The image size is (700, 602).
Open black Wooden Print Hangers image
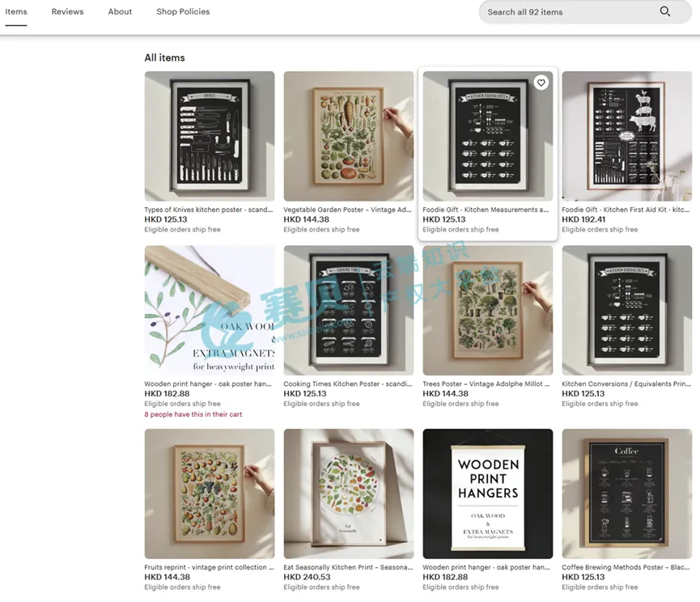pyautogui.click(x=488, y=494)
